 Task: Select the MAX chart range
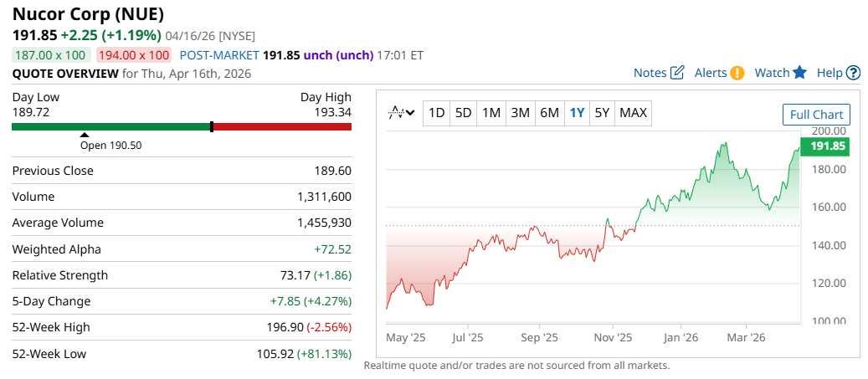click(x=633, y=113)
